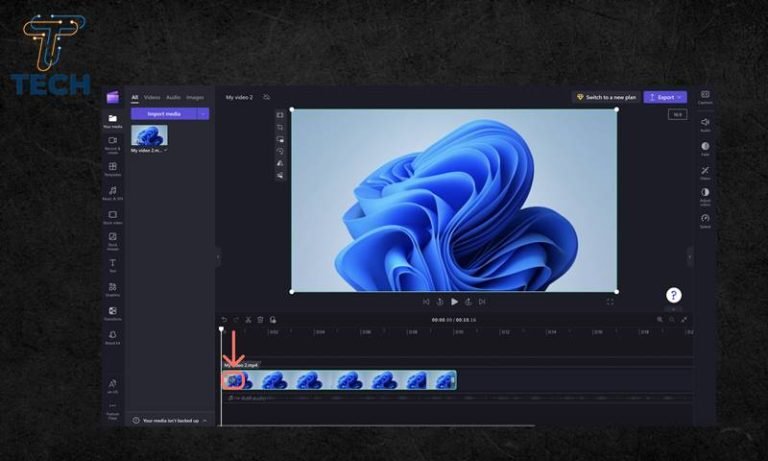Image resolution: width=768 pixels, height=461 pixels.
Task: Fit the timeline to screen
Action: tap(684, 319)
